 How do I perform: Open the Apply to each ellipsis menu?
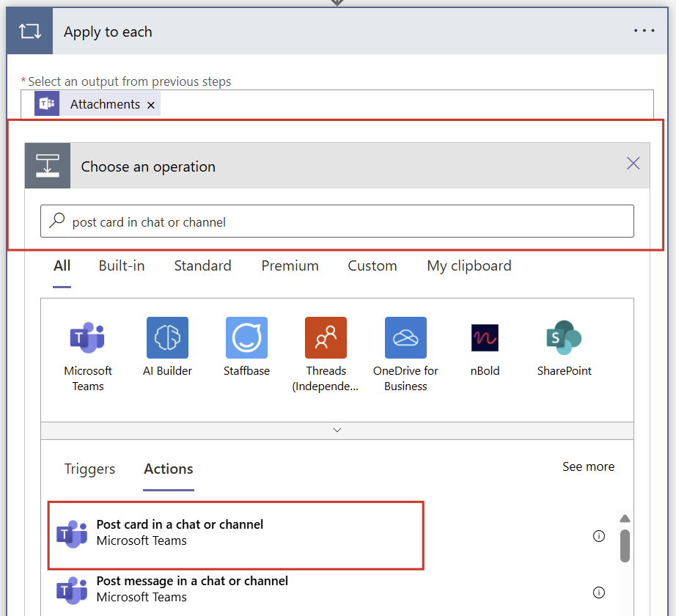tap(644, 31)
